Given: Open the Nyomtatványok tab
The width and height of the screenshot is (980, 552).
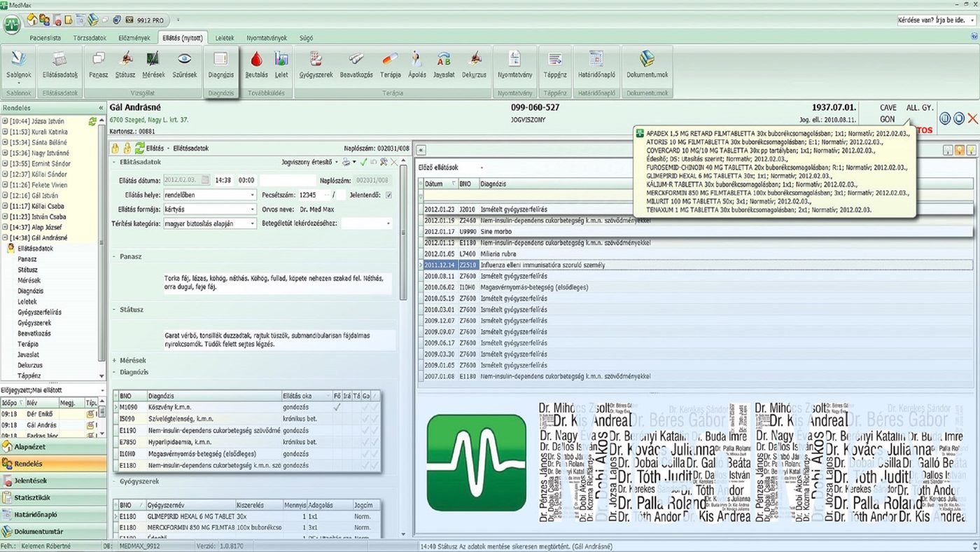Looking at the screenshot, I should pos(267,37).
